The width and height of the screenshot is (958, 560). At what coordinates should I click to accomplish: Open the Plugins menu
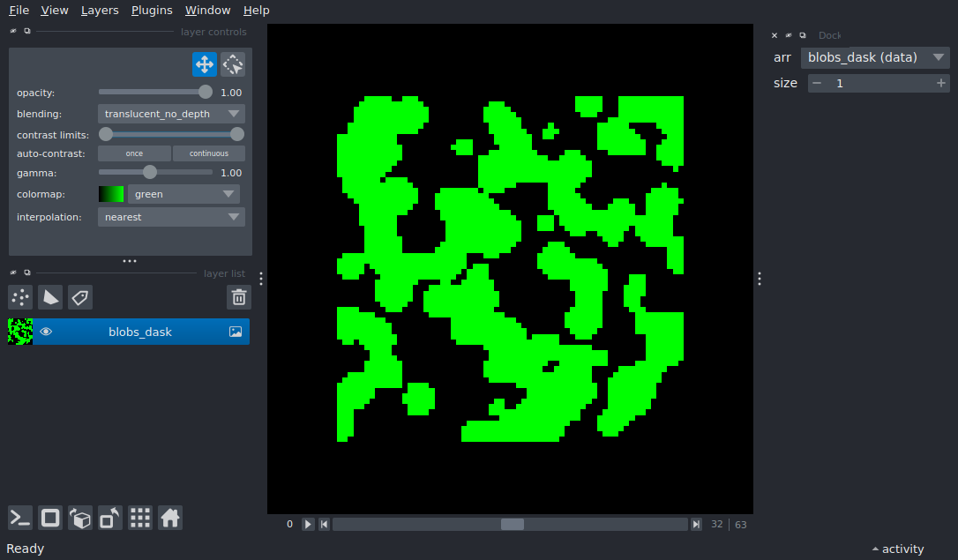tap(152, 11)
